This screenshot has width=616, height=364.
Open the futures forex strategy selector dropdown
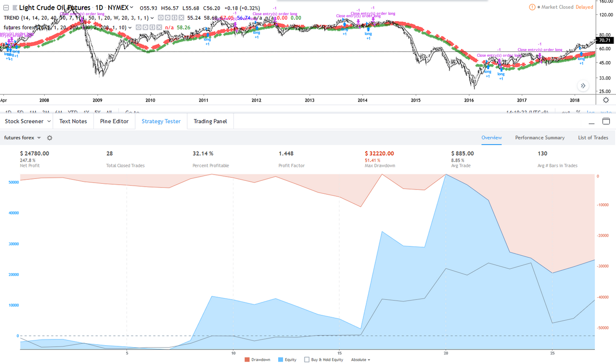(x=23, y=138)
